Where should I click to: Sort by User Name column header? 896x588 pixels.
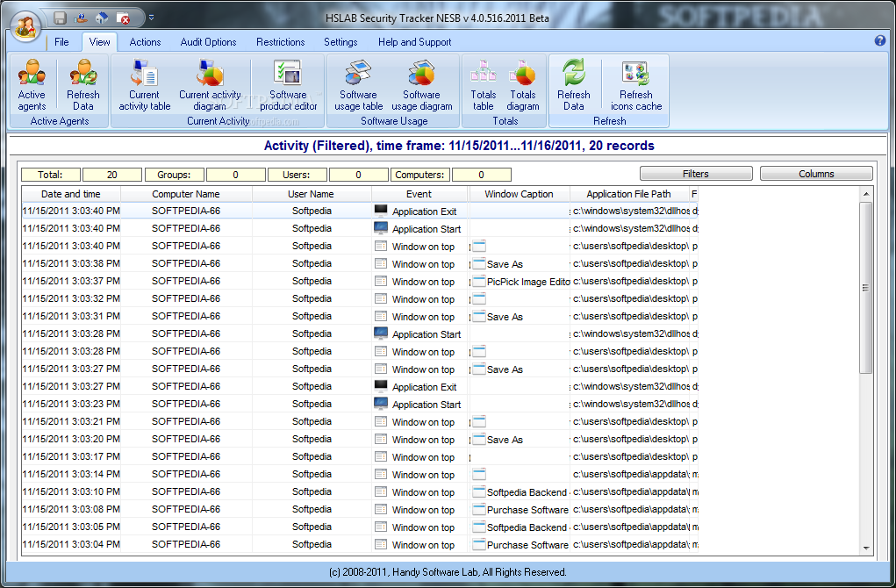(311, 194)
